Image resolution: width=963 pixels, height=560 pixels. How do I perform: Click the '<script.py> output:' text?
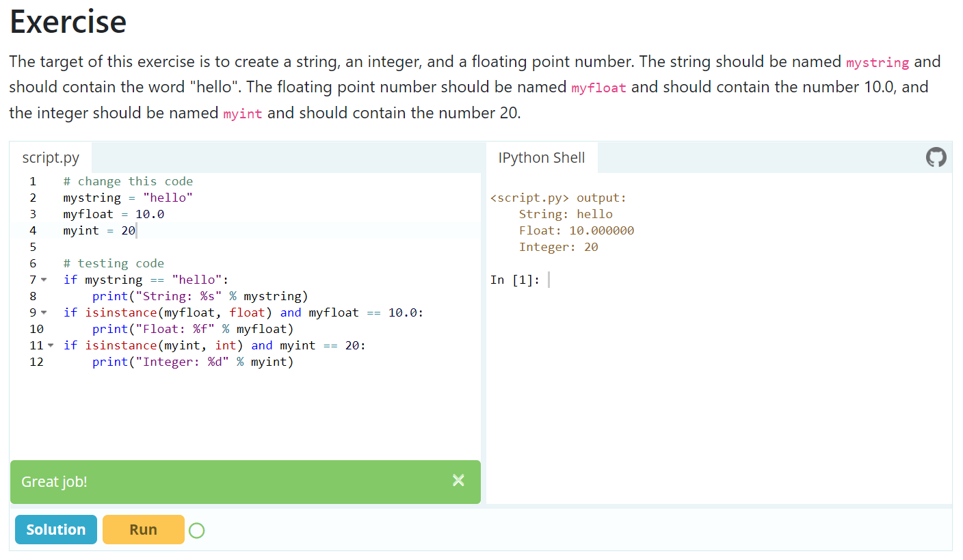558,198
